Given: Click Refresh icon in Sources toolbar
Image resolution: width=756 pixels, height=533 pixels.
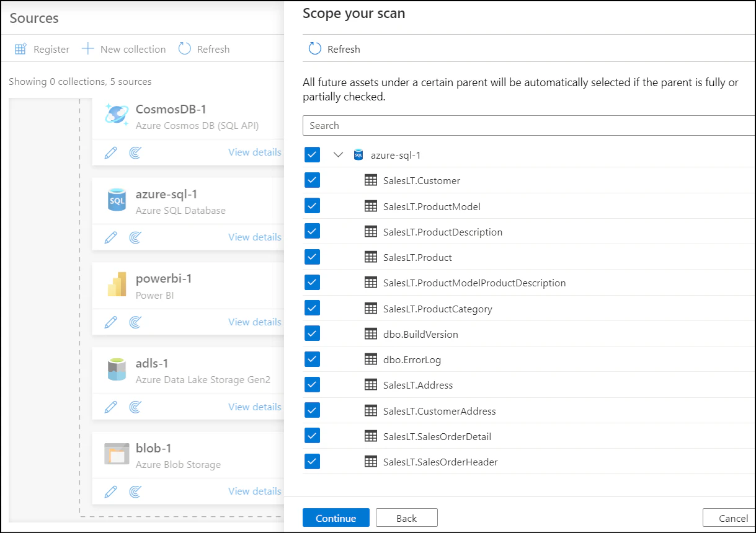Looking at the screenshot, I should (184, 48).
